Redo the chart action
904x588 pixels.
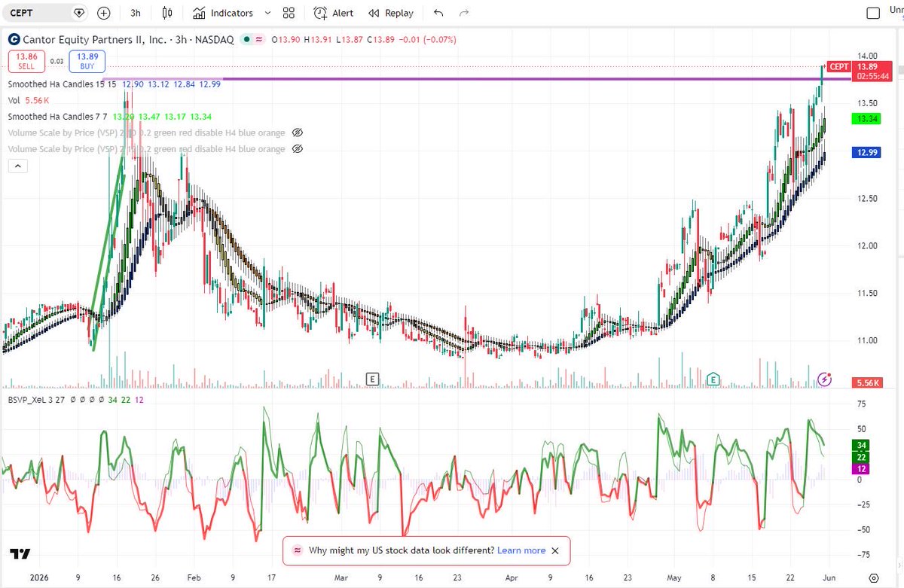tap(464, 13)
